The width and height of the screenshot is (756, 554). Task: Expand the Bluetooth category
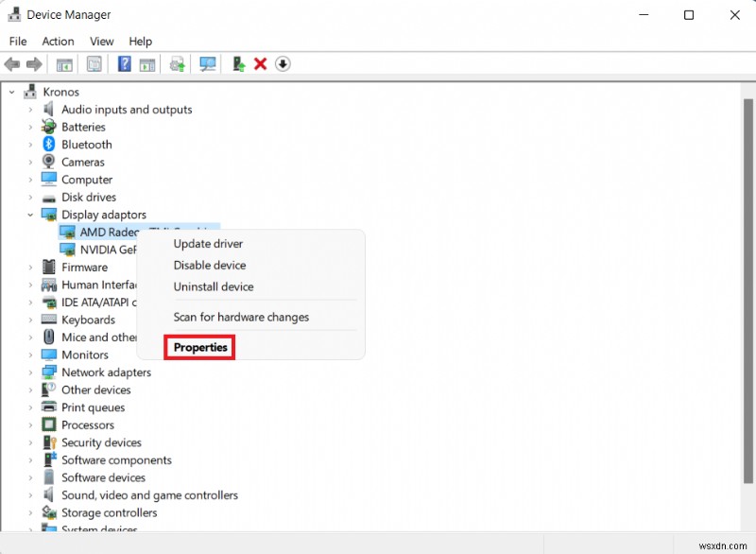coord(29,145)
